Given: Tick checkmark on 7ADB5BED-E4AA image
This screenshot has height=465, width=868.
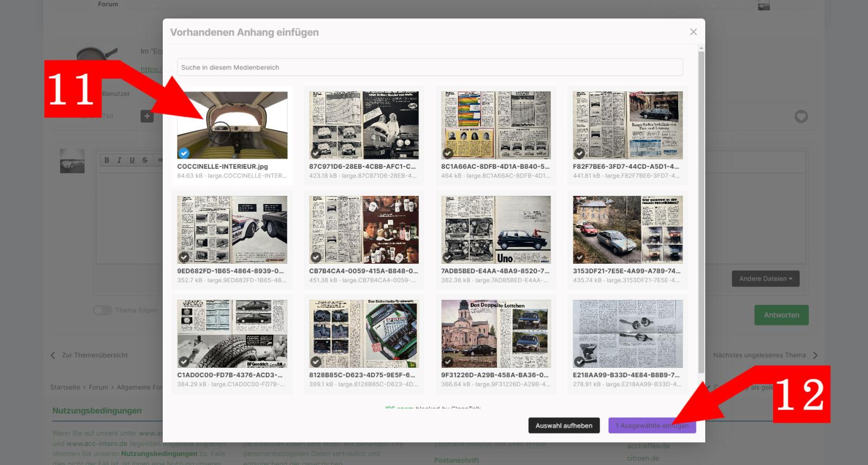Looking at the screenshot, I should 448,257.
